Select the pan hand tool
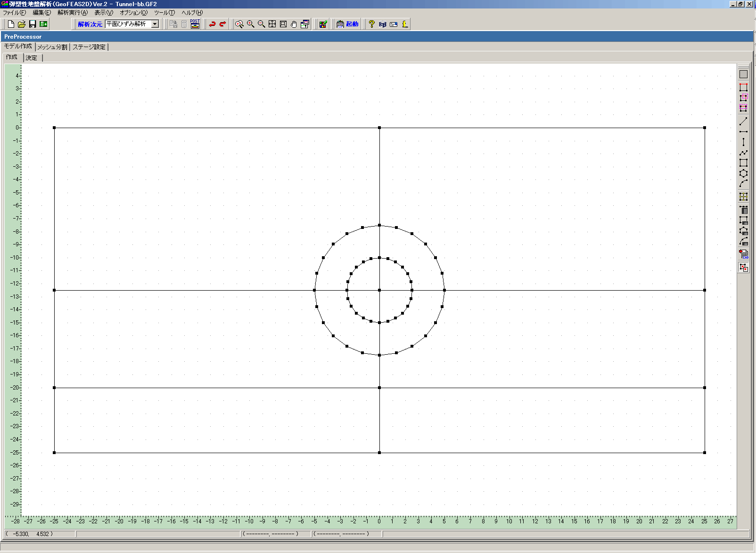The height and width of the screenshot is (553, 756). pyautogui.click(x=294, y=24)
